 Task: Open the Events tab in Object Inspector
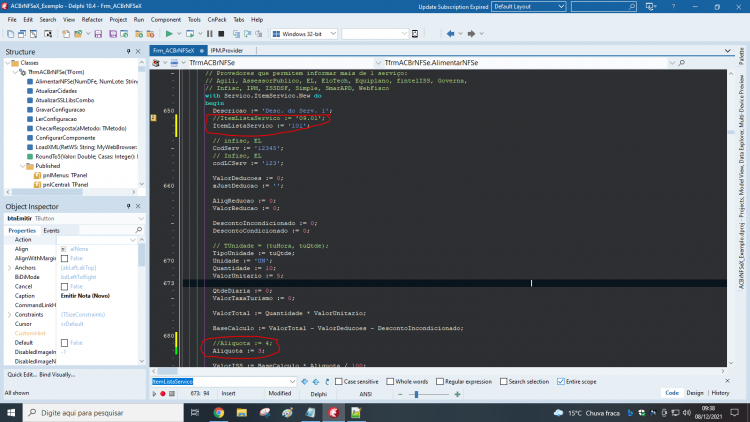coord(51,231)
